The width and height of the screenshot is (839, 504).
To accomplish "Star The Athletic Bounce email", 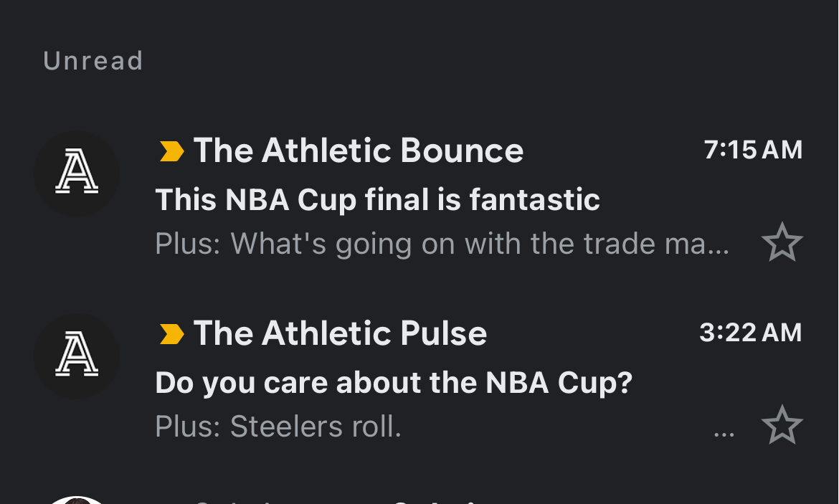I will tap(782, 242).
